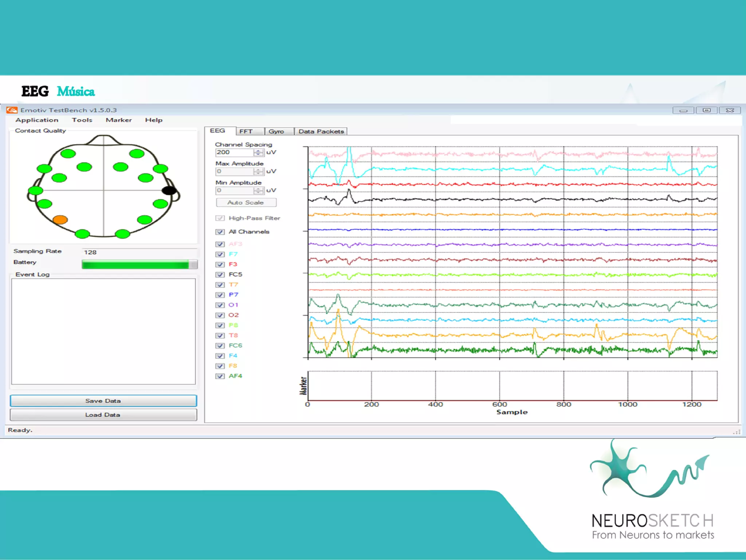
Task: Click the black reference sensor dot
Action: point(169,190)
